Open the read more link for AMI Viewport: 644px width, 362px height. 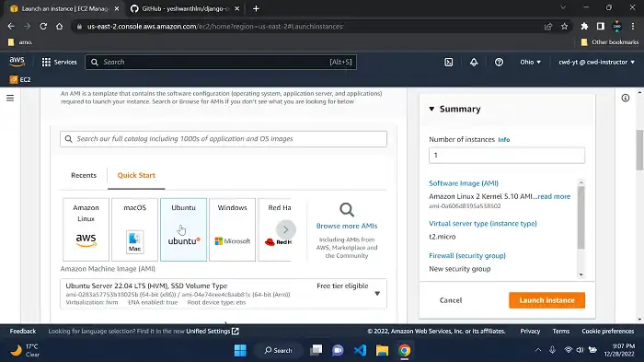click(554, 196)
